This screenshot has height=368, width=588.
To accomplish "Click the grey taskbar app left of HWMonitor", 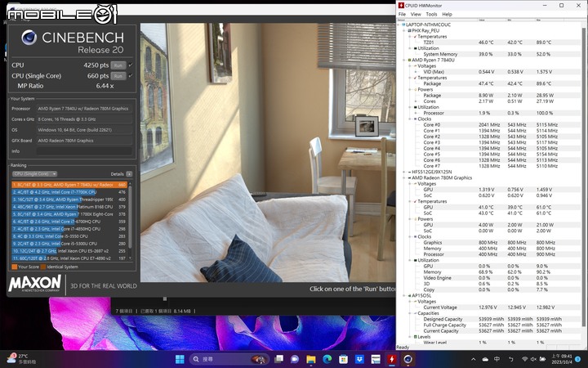I will pos(376,359).
